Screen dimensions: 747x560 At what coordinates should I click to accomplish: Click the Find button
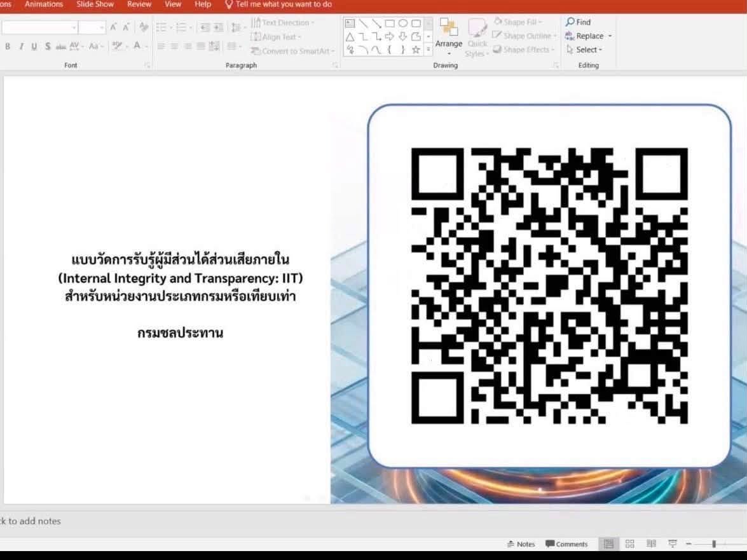point(578,22)
